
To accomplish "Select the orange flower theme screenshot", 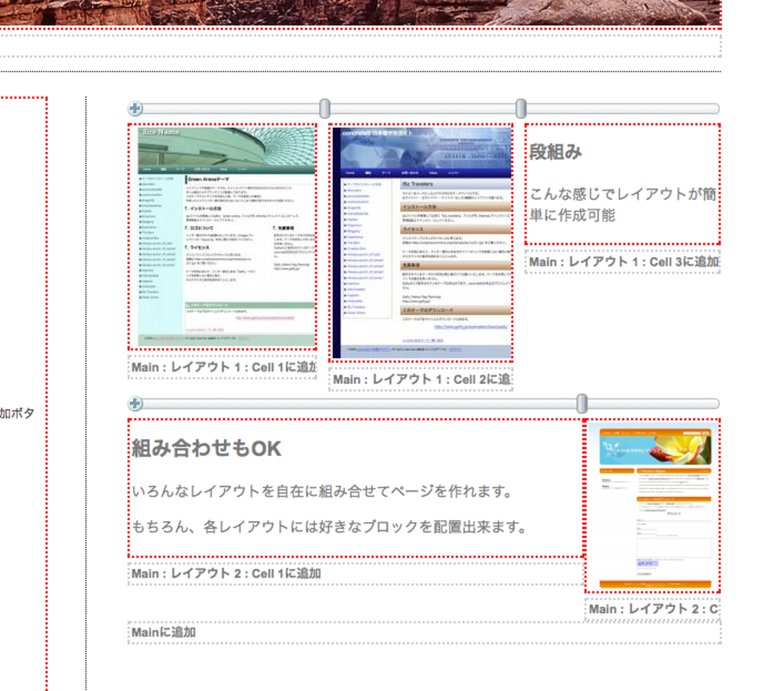I will pos(655,505).
